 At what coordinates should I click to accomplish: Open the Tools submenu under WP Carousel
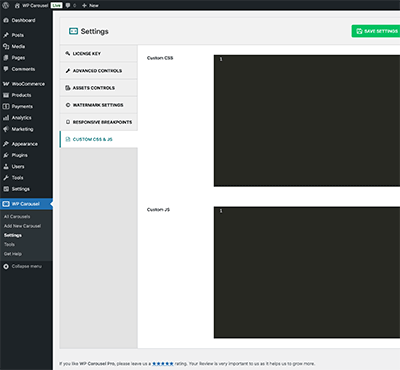click(x=9, y=244)
